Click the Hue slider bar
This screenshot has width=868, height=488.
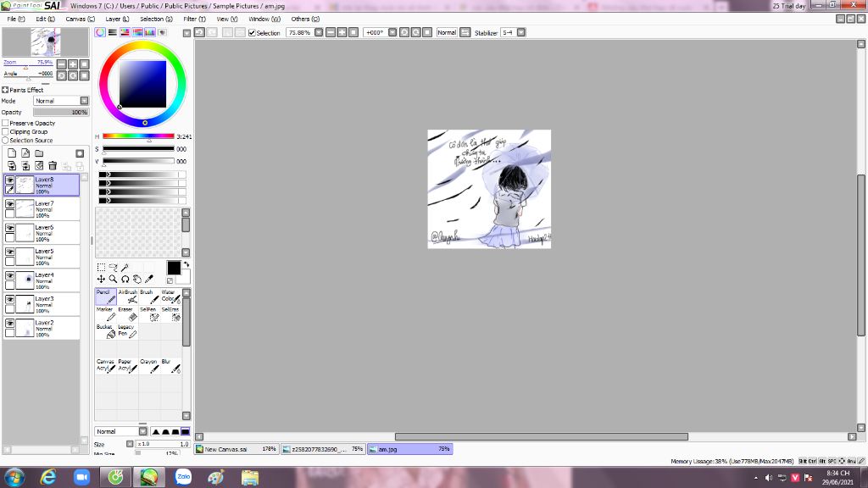138,136
